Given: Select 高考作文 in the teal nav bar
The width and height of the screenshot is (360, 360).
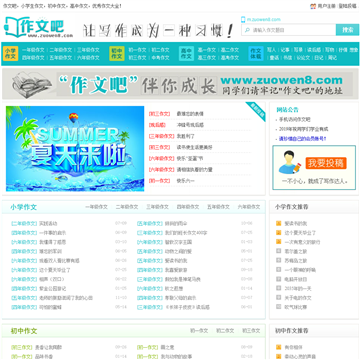Looking at the screenshot, I should tap(230, 58).
